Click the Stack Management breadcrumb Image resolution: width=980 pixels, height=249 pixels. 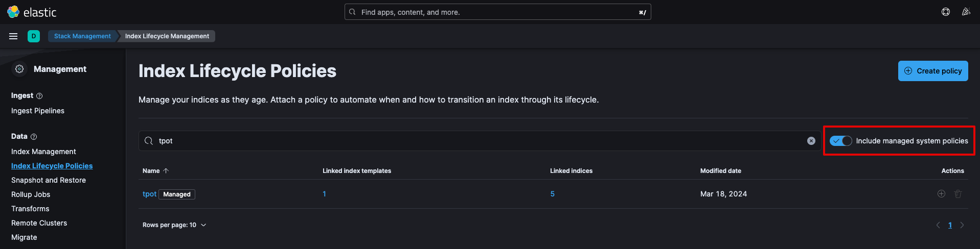point(82,36)
